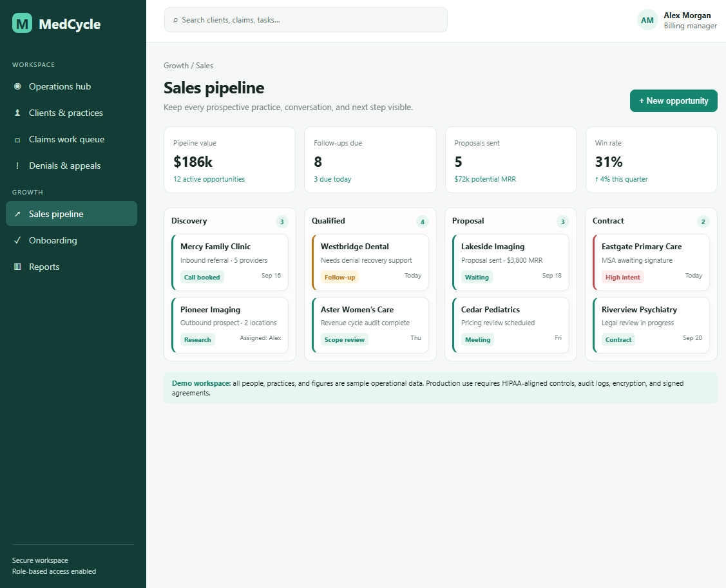Image resolution: width=726 pixels, height=588 pixels.
Task: Click the Waiting tag
Action: [x=477, y=278]
